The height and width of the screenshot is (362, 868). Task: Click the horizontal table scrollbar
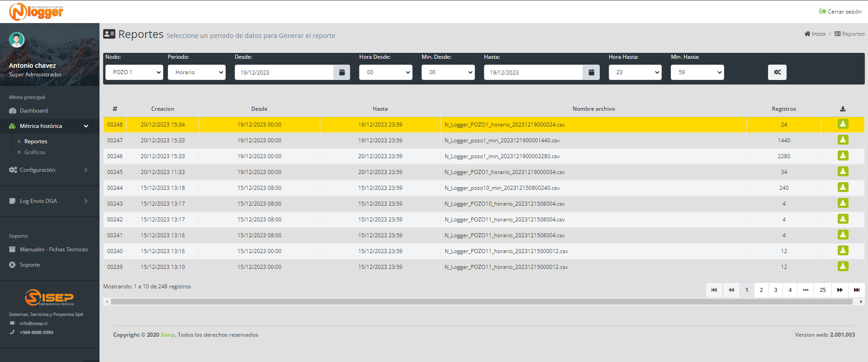(482, 301)
